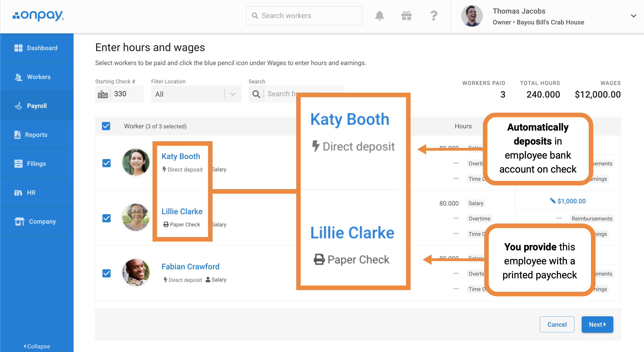Open Reports section in sidebar
The width and height of the screenshot is (644, 352).
pos(37,135)
